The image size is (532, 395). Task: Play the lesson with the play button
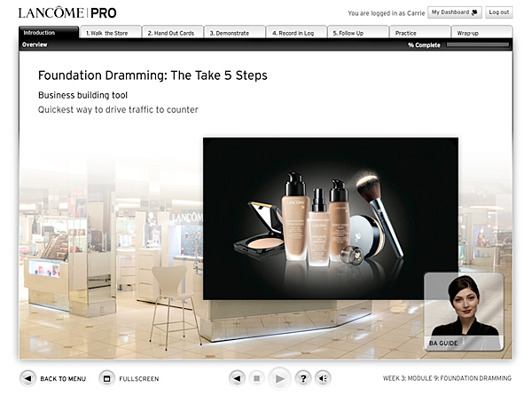pyautogui.click(x=279, y=378)
